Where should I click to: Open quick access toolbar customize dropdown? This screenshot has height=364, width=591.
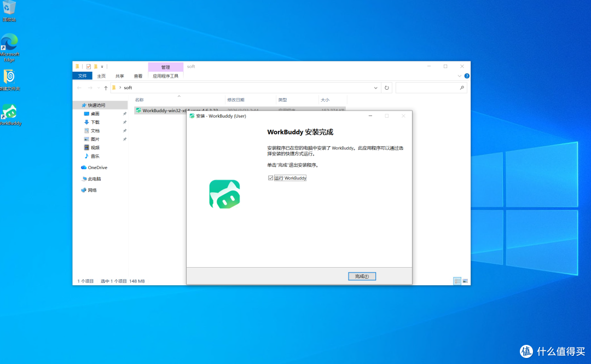102,66
